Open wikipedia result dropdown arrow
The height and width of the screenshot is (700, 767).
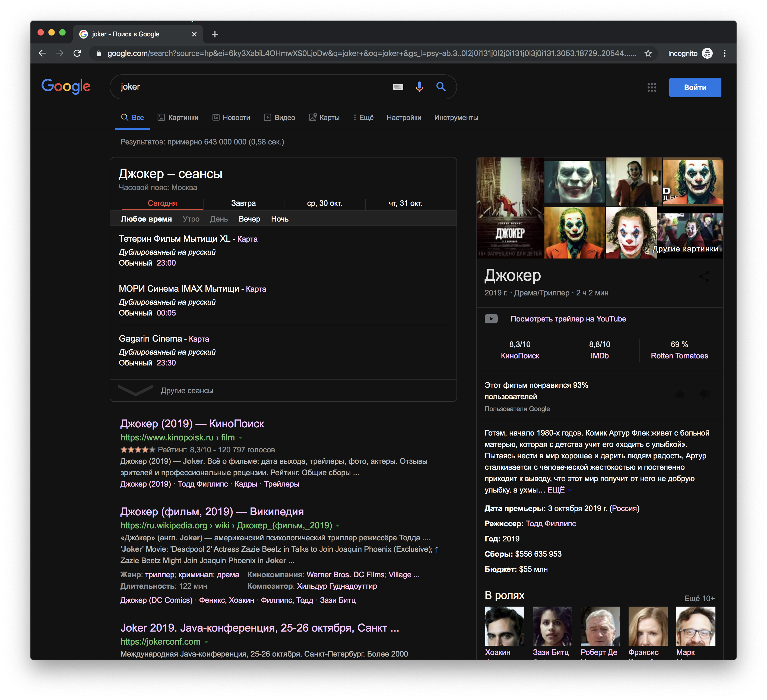point(337,526)
